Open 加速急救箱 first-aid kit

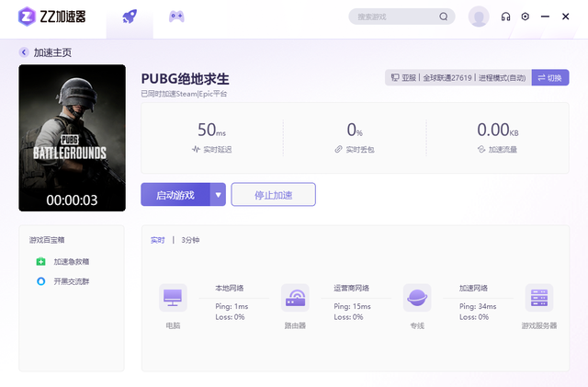click(63, 262)
